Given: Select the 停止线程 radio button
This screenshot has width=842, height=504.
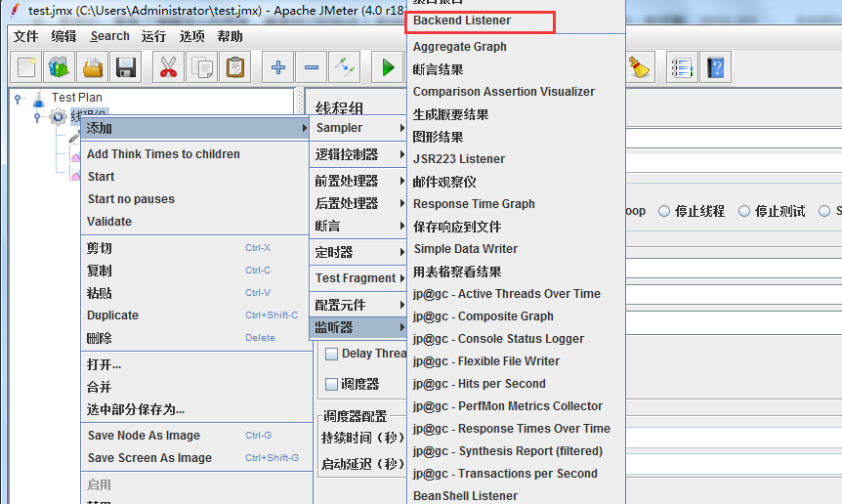Looking at the screenshot, I should (x=664, y=212).
